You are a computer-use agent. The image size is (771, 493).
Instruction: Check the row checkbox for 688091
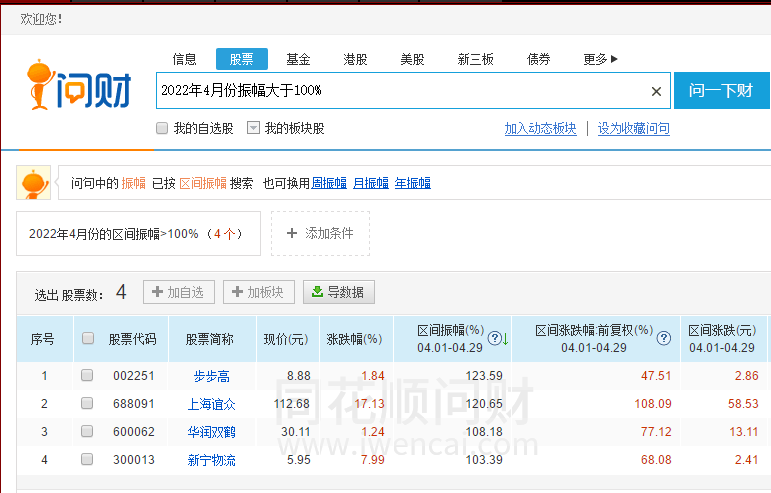(87, 404)
